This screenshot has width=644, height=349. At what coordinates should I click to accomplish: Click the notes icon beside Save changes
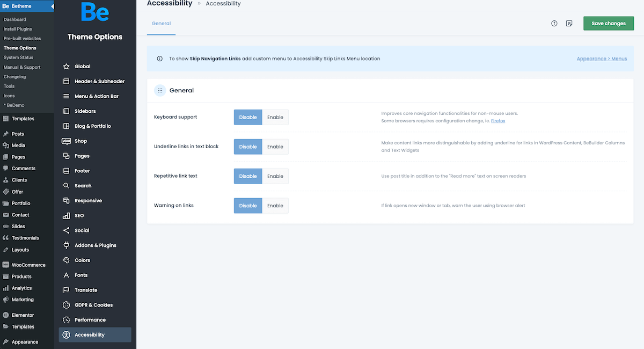[x=569, y=24]
